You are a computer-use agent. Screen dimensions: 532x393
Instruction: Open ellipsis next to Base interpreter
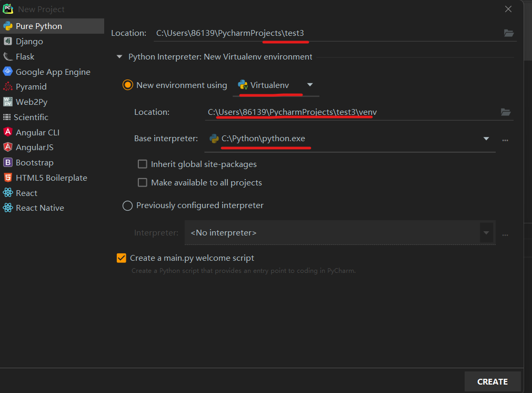[x=505, y=140]
